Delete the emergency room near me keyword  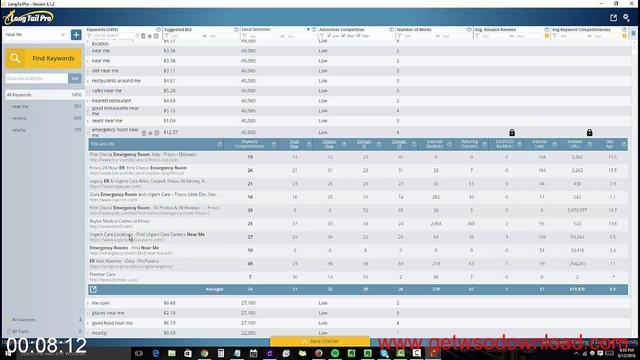click(144, 133)
